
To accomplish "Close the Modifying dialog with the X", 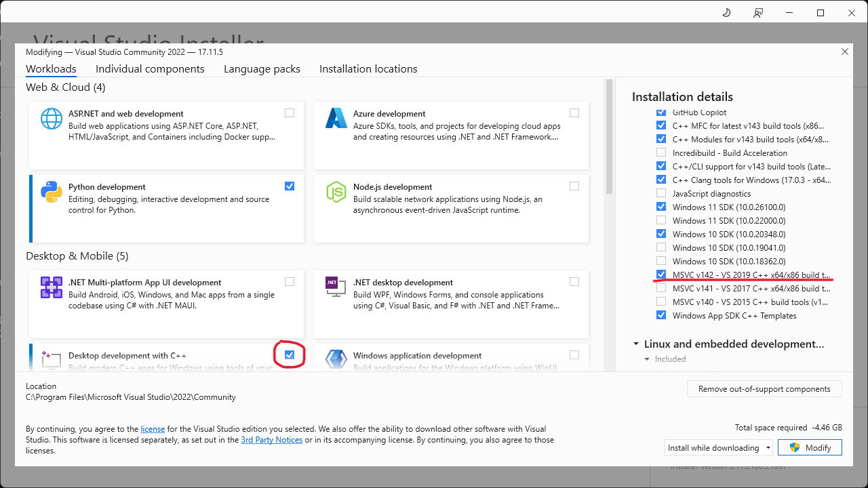I will tap(844, 52).
